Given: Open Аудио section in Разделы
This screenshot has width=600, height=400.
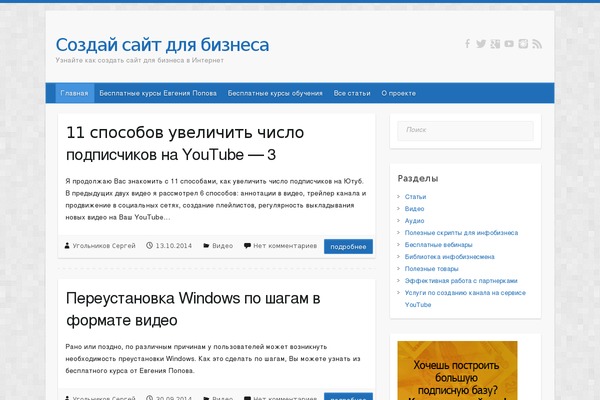Looking at the screenshot, I should [x=414, y=221].
